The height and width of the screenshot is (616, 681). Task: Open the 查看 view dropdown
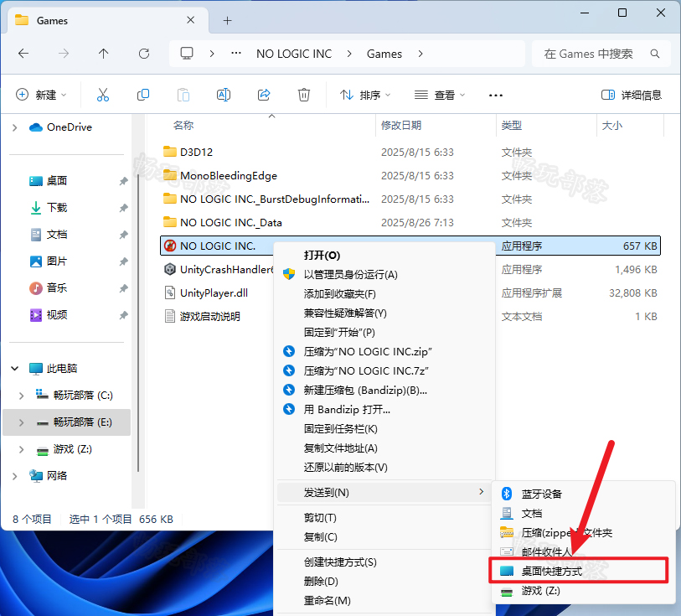tap(440, 95)
